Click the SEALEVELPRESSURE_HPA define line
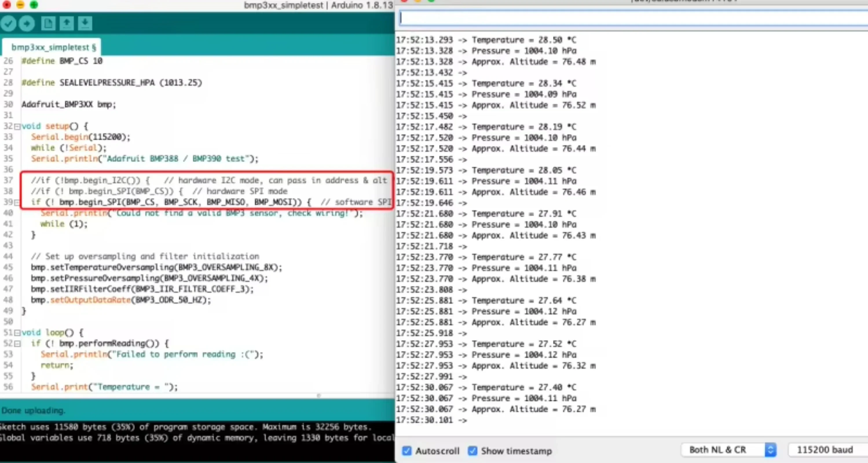 pyautogui.click(x=111, y=83)
